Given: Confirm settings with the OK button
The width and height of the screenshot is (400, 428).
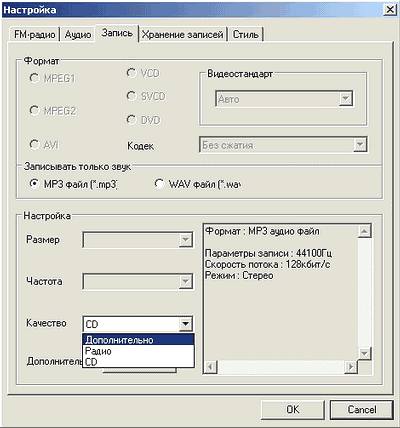Looking at the screenshot, I should tap(293, 409).
